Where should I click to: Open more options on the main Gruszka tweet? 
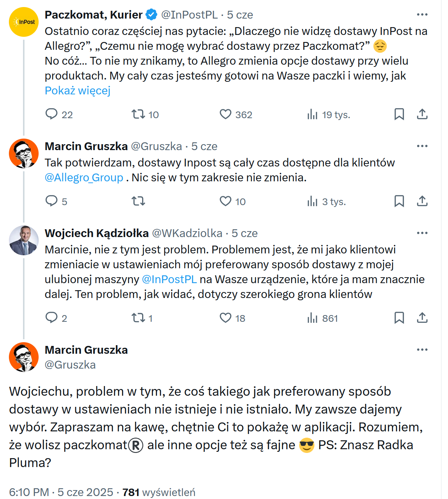click(x=422, y=350)
